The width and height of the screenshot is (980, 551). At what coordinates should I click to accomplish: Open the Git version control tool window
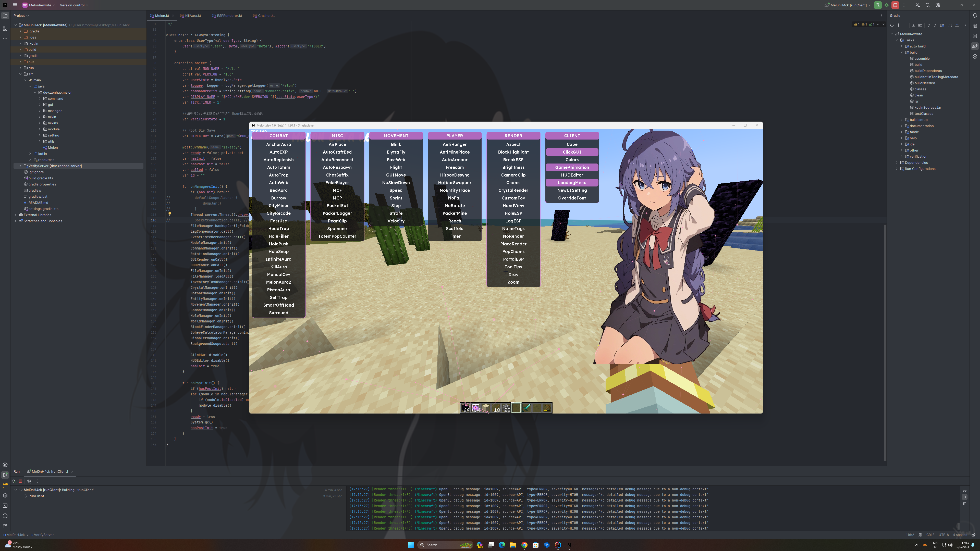tap(5, 526)
